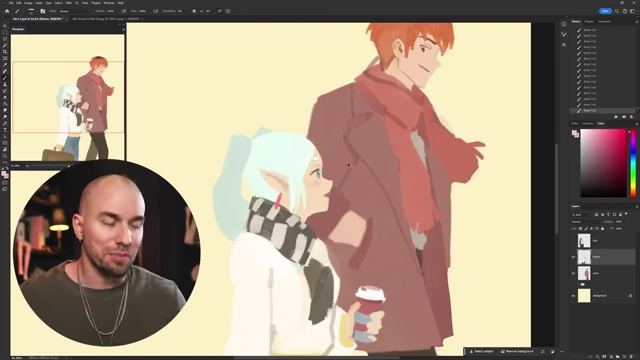This screenshot has width=640, height=360.
Task: Switch to the Channels tab
Action: (588, 123)
